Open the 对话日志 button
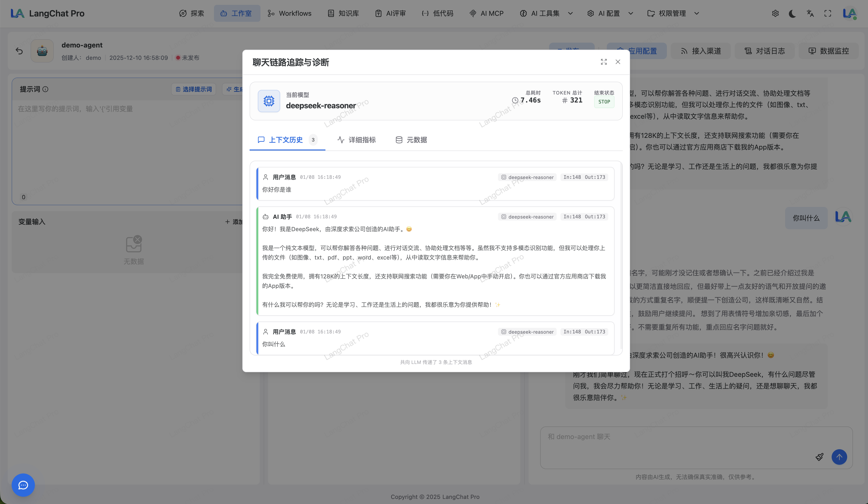 [764, 51]
